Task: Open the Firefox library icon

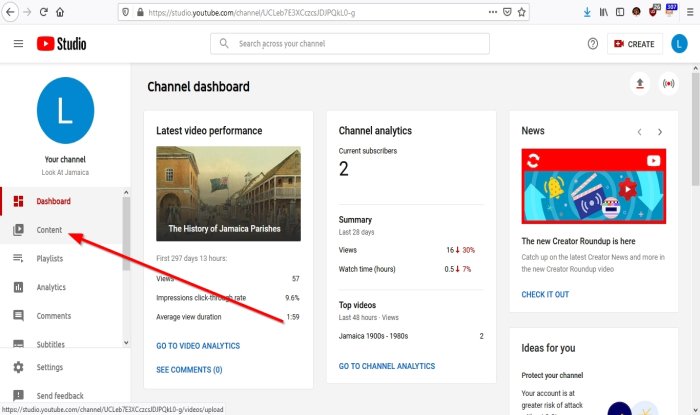Action: (x=604, y=12)
